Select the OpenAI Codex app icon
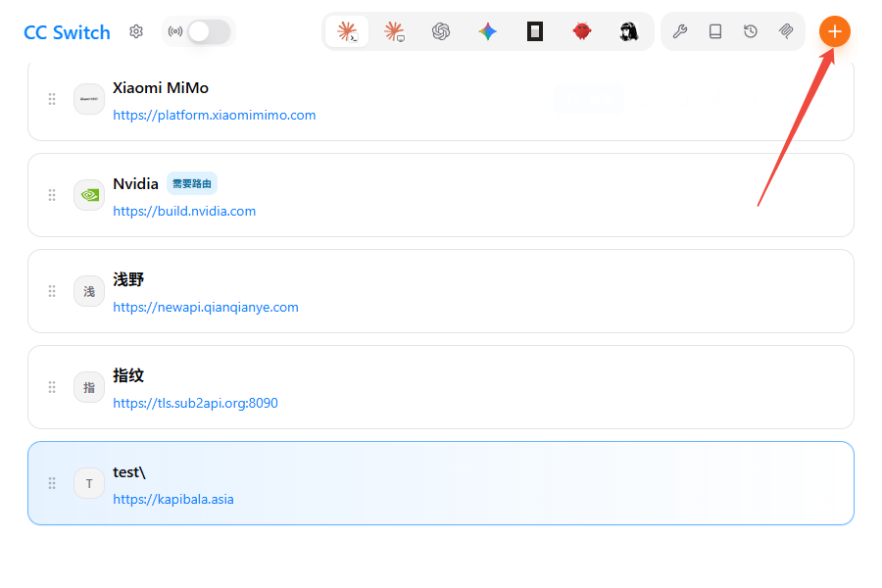Screen dimensions: 882x588 click(x=441, y=31)
